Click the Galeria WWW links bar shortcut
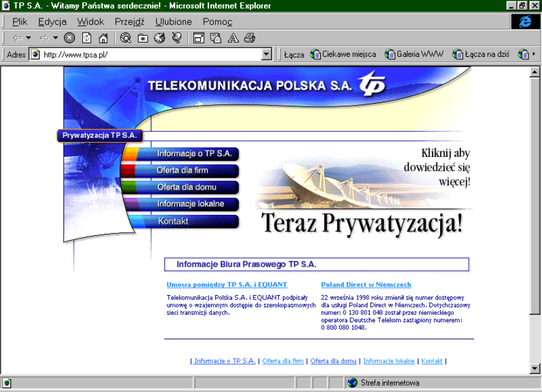Viewport: 542px width, 392px height. click(414, 54)
